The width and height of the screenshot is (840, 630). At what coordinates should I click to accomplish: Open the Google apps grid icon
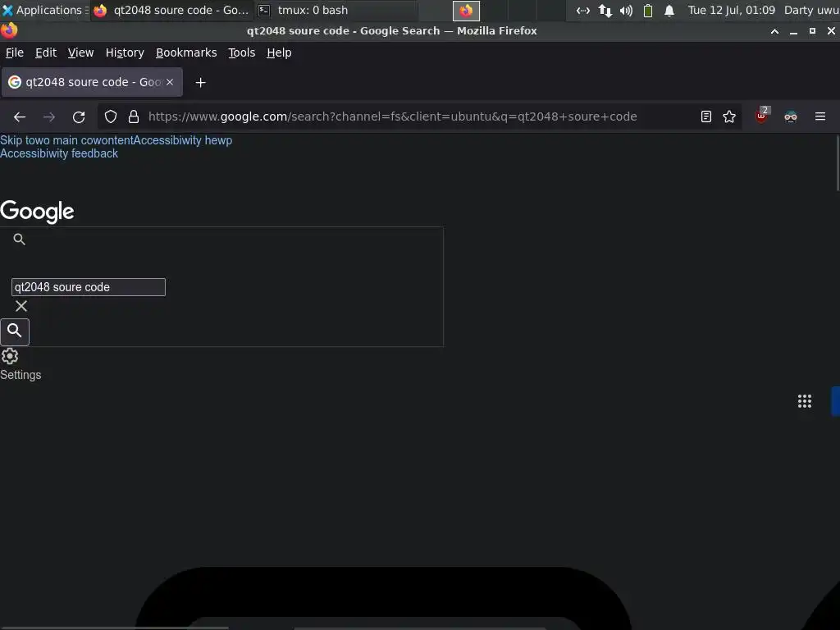(805, 401)
